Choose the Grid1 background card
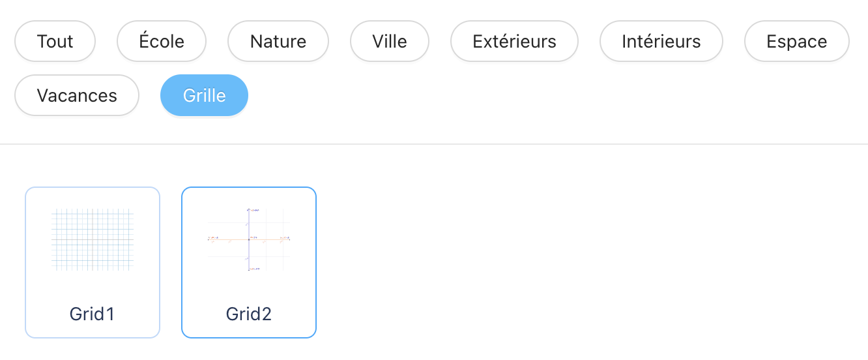 click(93, 263)
